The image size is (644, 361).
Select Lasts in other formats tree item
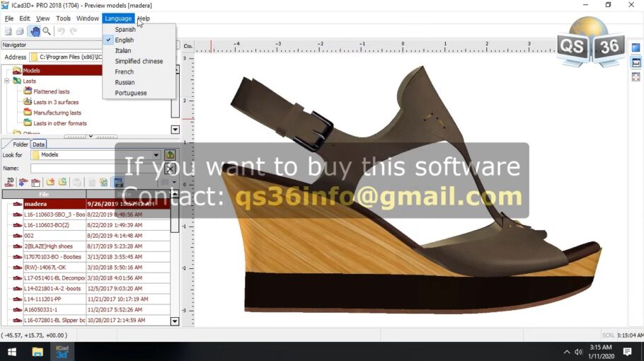tap(60, 124)
